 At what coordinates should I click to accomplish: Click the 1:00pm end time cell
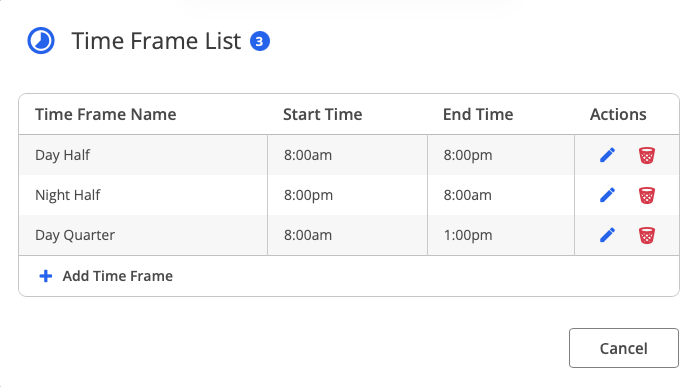pyautogui.click(x=468, y=235)
